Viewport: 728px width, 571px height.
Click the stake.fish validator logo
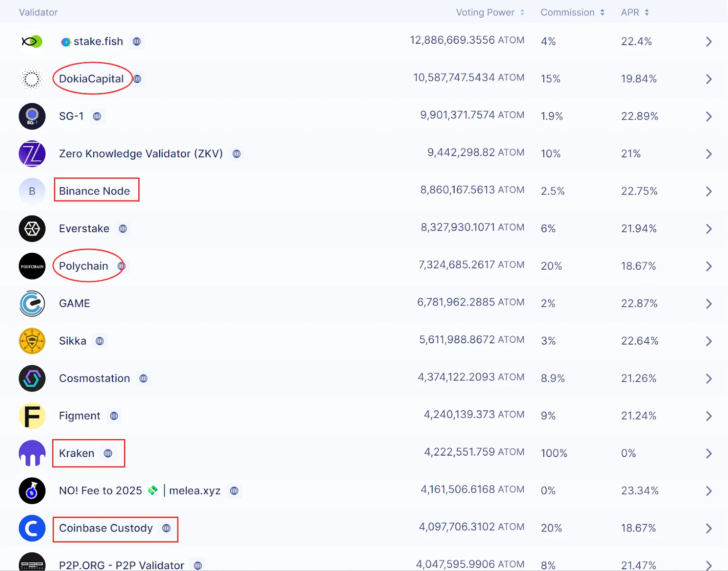(x=32, y=41)
